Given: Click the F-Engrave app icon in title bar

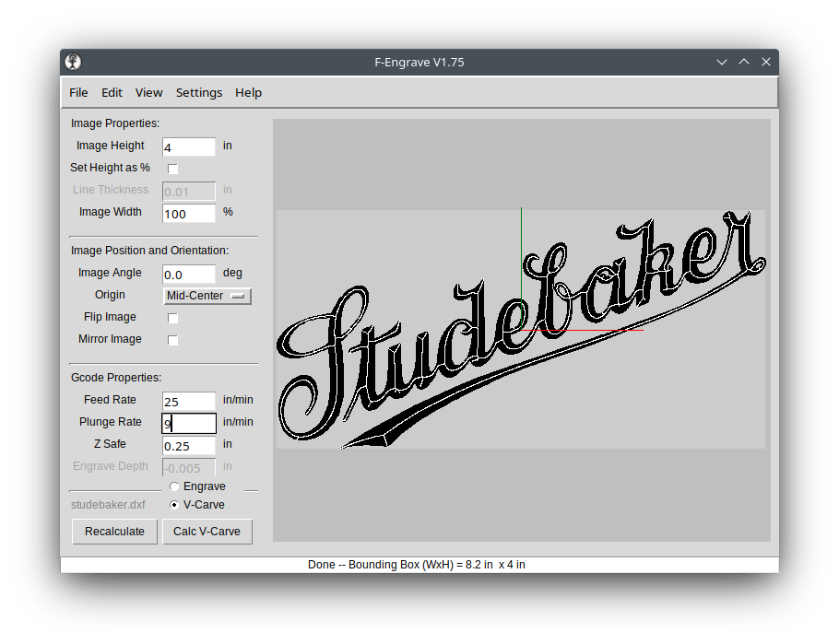Looking at the screenshot, I should (x=74, y=62).
